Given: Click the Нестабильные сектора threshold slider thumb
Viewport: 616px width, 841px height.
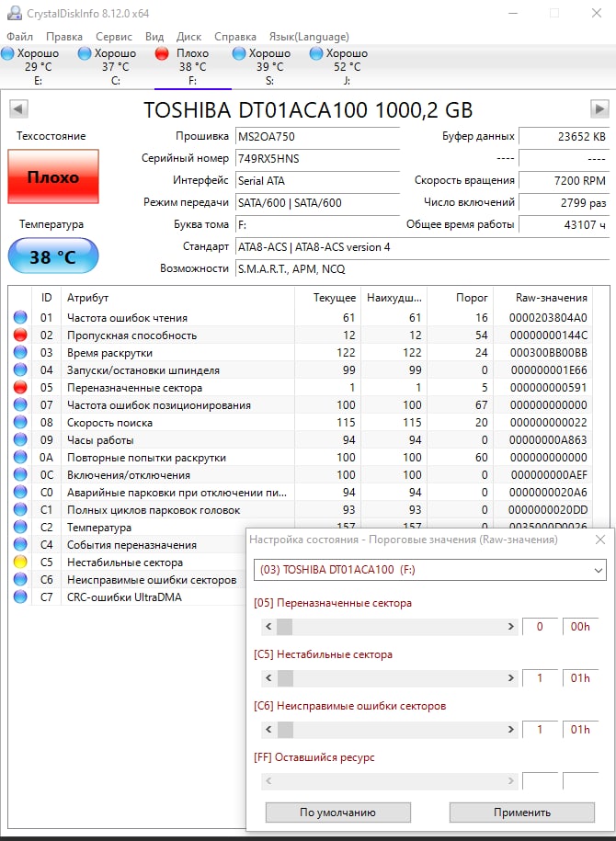Looking at the screenshot, I should point(285,678).
